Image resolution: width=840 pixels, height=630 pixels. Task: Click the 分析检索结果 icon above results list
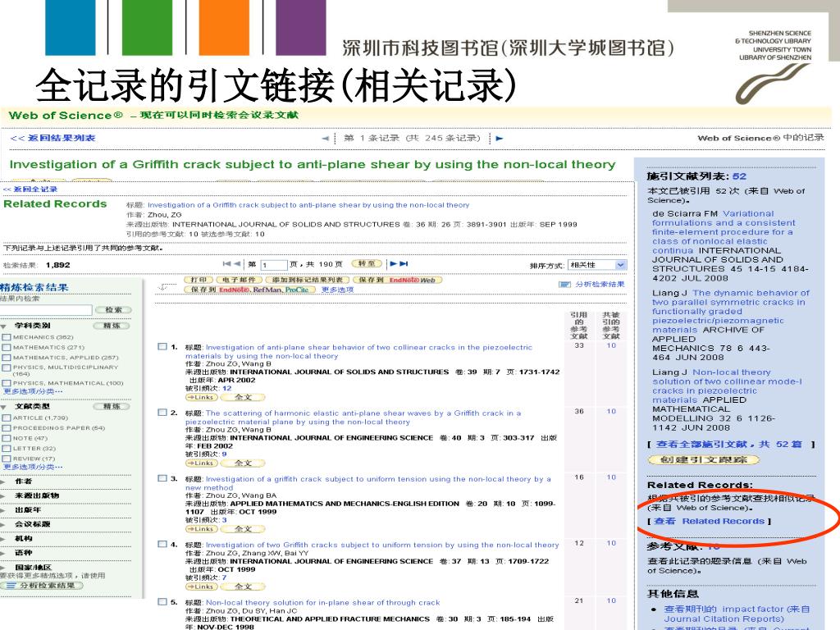[564, 285]
